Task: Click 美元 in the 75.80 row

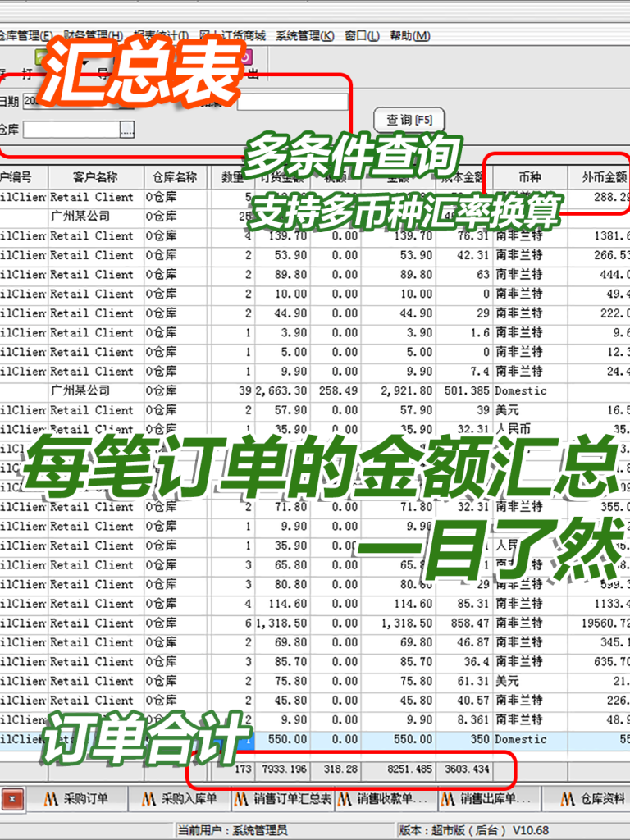Action: tap(507, 682)
